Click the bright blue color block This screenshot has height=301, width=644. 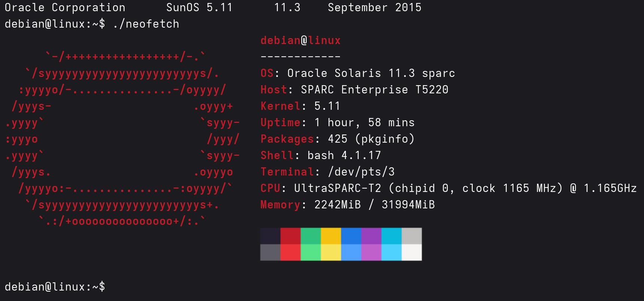click(351, 252)
